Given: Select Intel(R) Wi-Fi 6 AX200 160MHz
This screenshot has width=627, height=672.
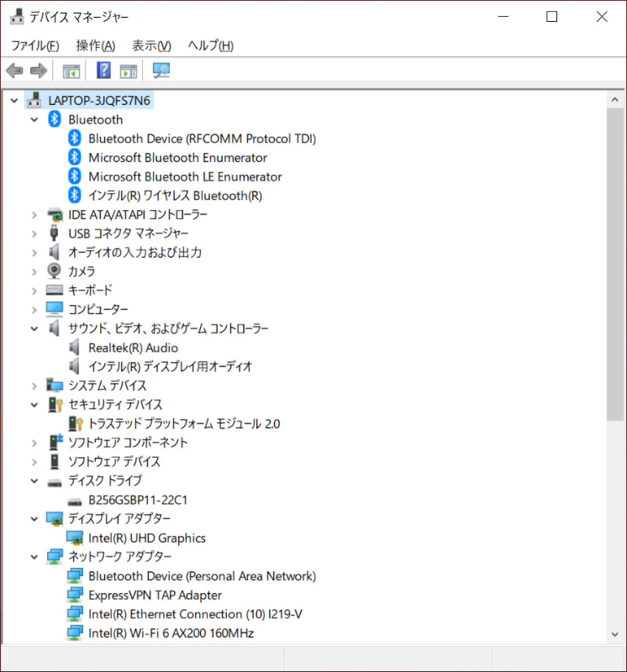Looking at the screenshot, I should (171, 633).
